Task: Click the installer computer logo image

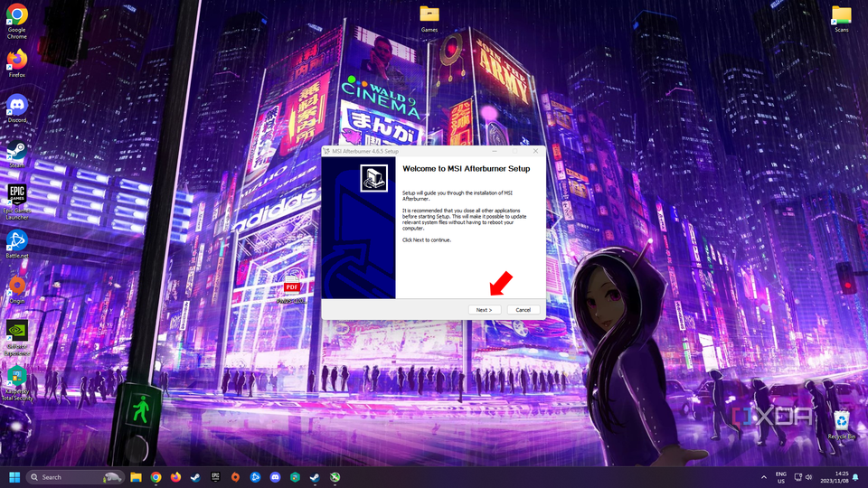Action: [373, 178]
